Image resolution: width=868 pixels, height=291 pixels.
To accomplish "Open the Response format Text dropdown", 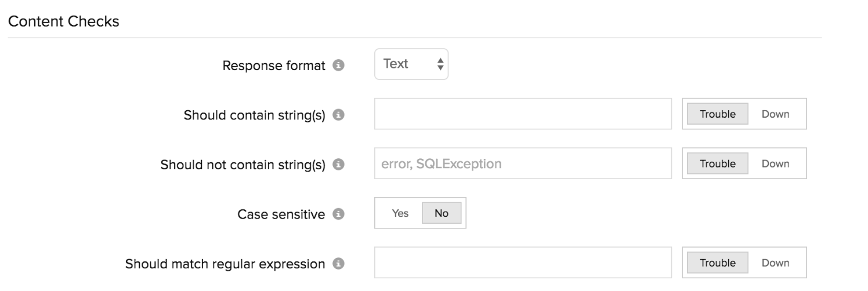I will 411,64.
